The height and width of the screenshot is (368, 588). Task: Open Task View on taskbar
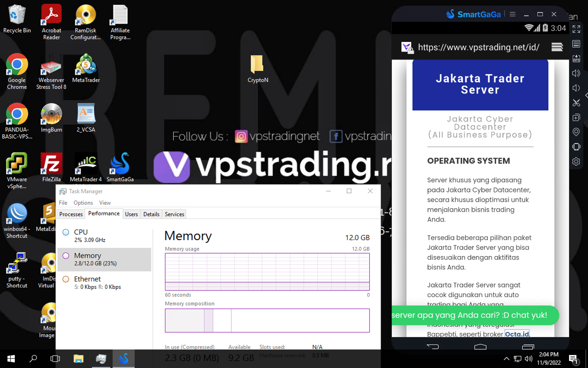click(x=55, y=359)
